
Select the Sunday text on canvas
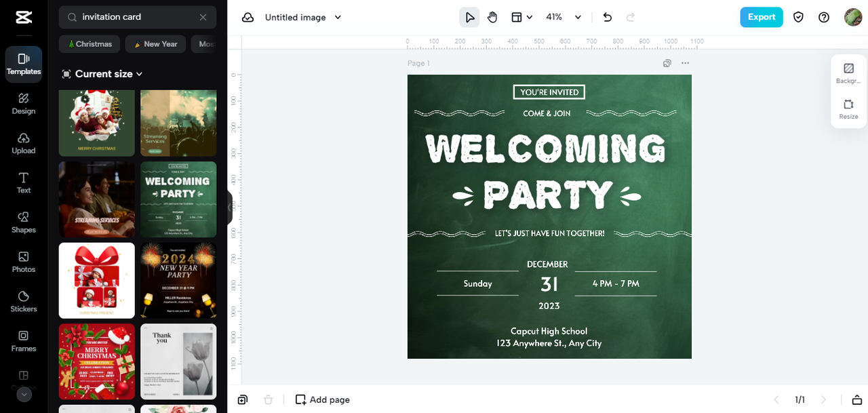(x=477, y=283)
